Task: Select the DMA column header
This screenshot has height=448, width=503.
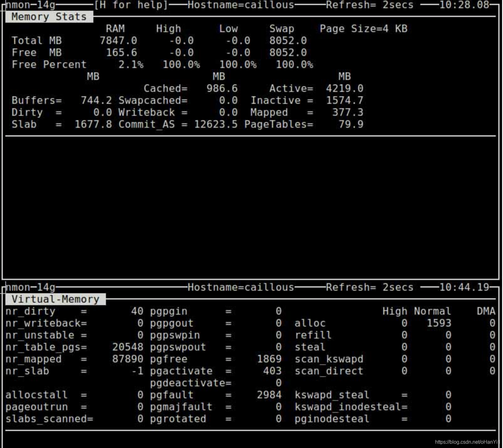Action: 486,311
